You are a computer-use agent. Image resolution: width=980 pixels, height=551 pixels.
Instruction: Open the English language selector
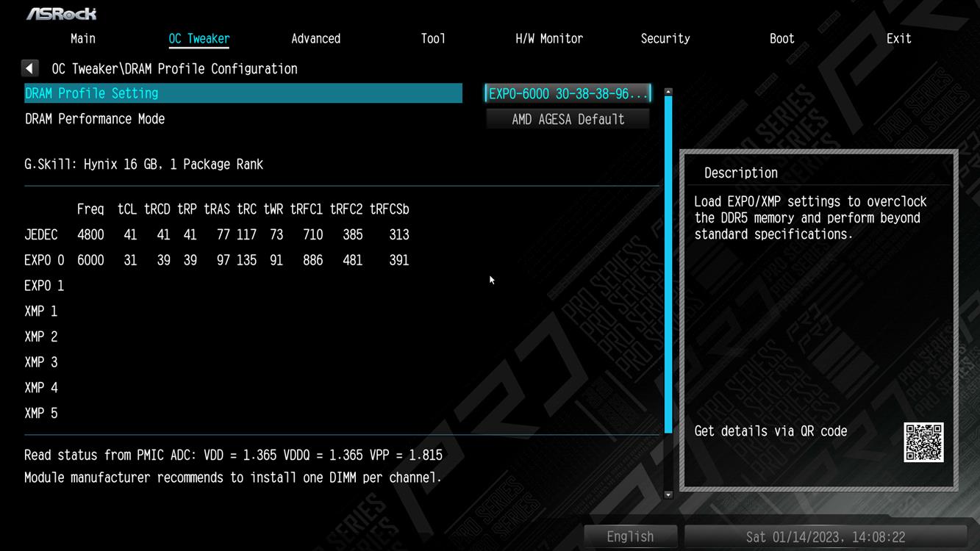coord(630,536)
